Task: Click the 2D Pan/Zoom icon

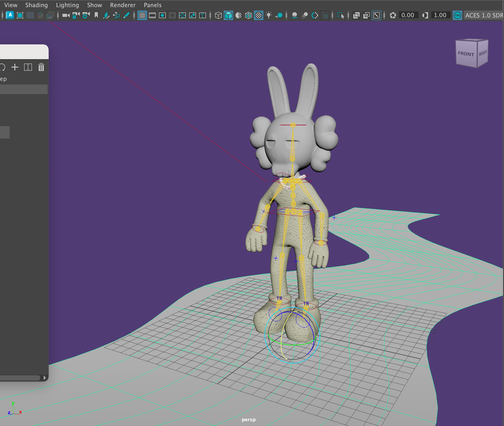Action: coord(116,15)
